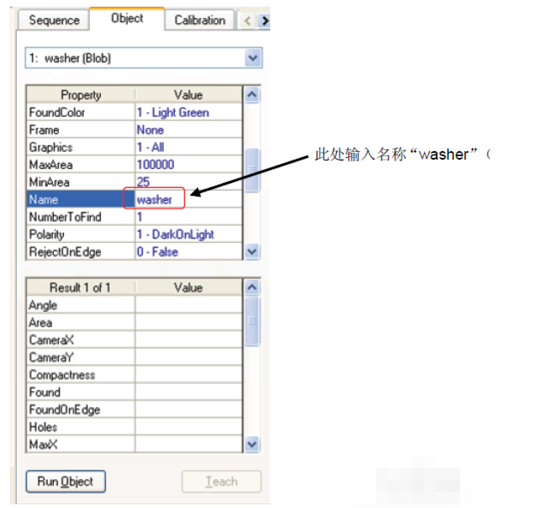Screen dimensions: 538x508
Task: Switch to the Sequence tab
Action: click(54, 20)
